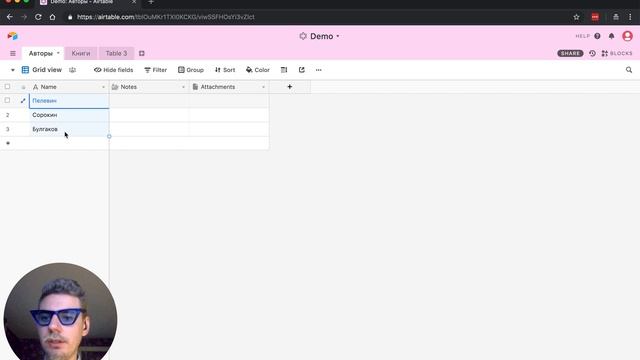Open the Attachments column dropdown arrow
This screenshot has width=640, height=360.
click(x=263, y=87)
